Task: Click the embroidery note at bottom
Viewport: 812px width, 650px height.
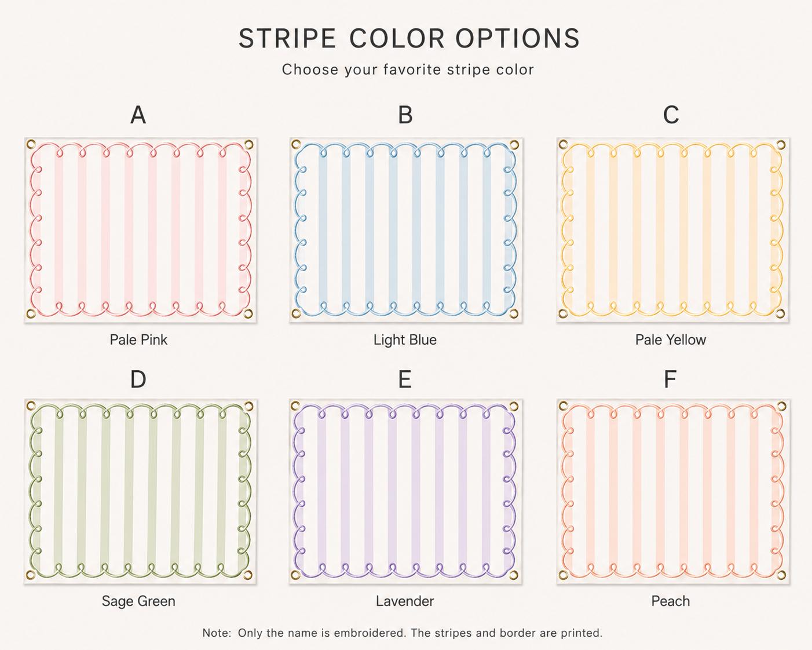Action: pos(403,633)
